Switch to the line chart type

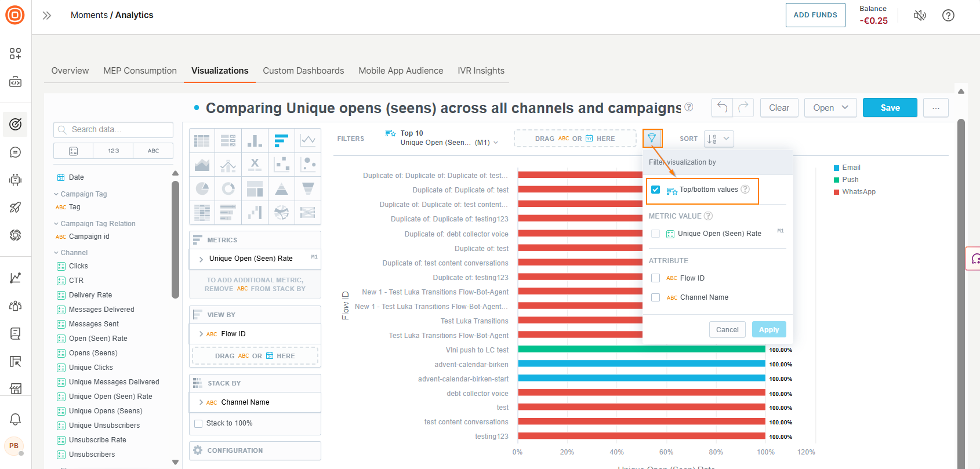click(x=308, y=140)
